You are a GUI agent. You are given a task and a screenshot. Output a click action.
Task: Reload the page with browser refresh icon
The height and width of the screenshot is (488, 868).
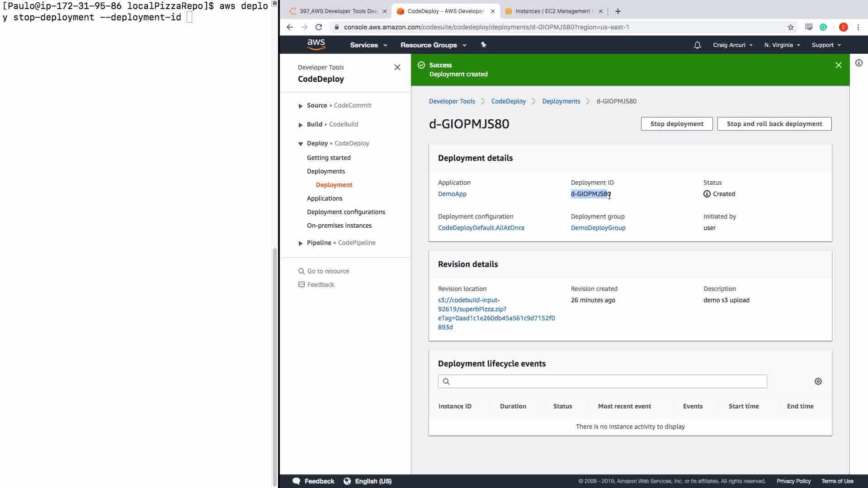click(x=319, y=27)
